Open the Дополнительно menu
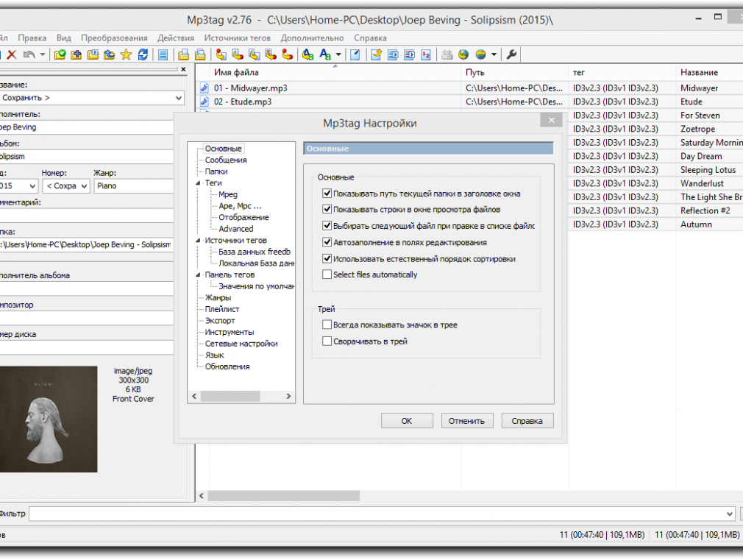The image size is (743, 560). coord(312,38)
